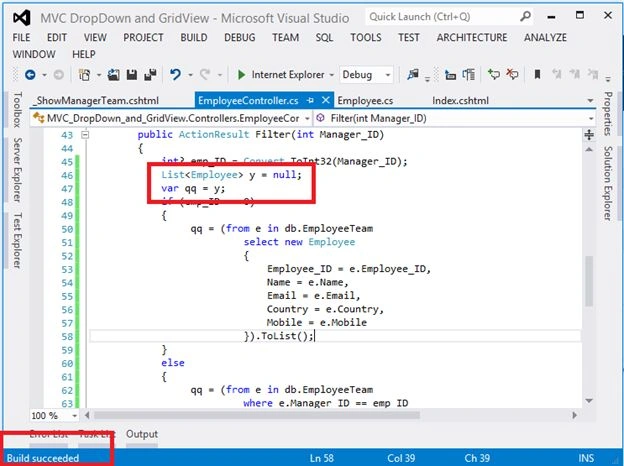The width and height of the screenshot is (624, 466).
Task: Collapse the Filter method outline at line 43
Action: click(85, 135)
